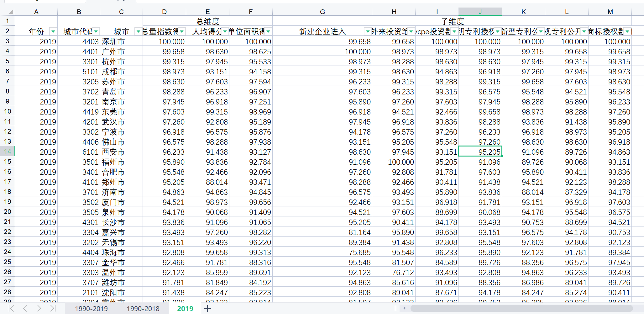Select the 南京市 cell

122,102
